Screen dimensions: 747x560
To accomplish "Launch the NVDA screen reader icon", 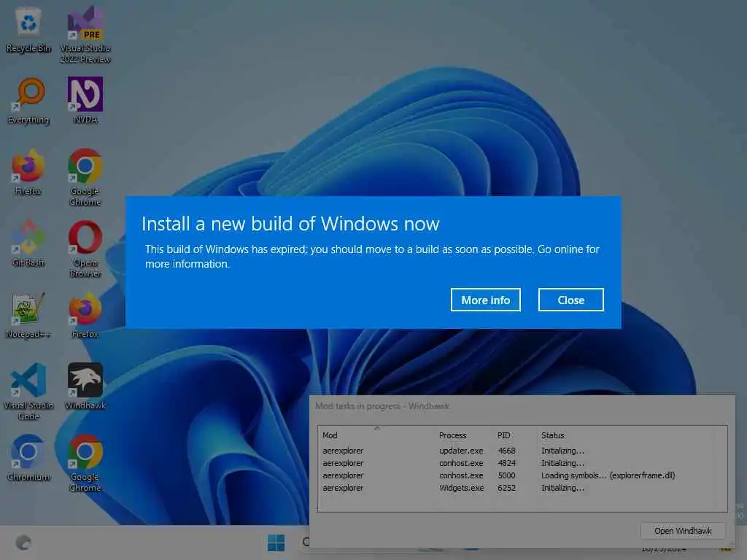I will pos(85,101).
